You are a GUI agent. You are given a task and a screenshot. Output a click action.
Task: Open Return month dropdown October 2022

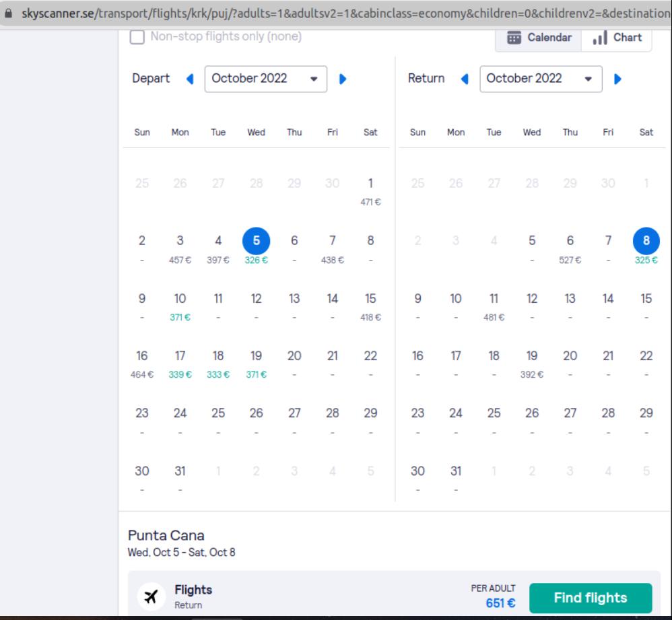coord(541,79)
